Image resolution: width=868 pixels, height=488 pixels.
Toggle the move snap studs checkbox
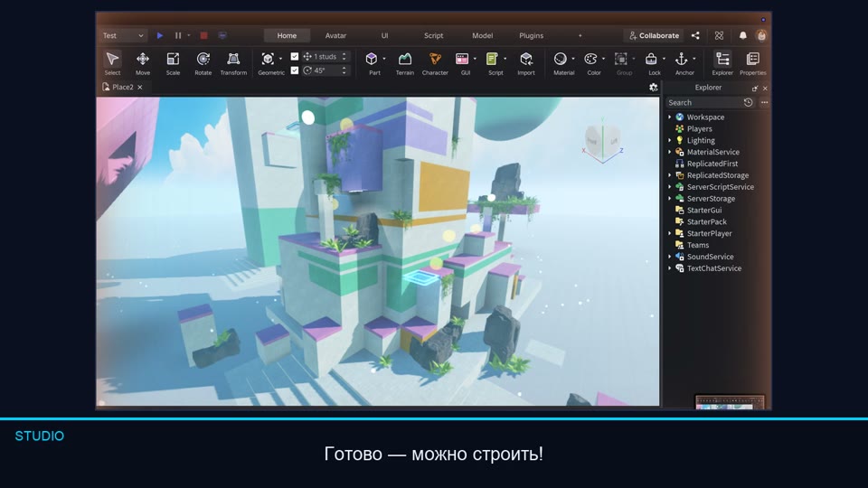295,56
